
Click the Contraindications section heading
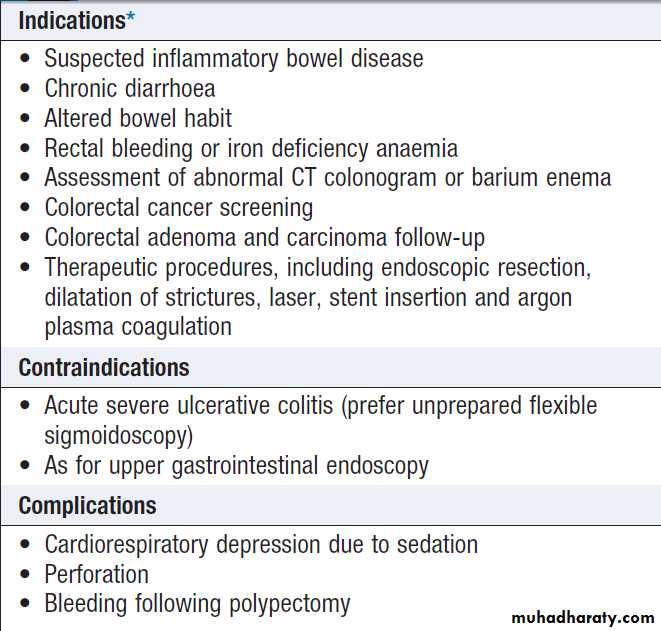tap(104, 367)
